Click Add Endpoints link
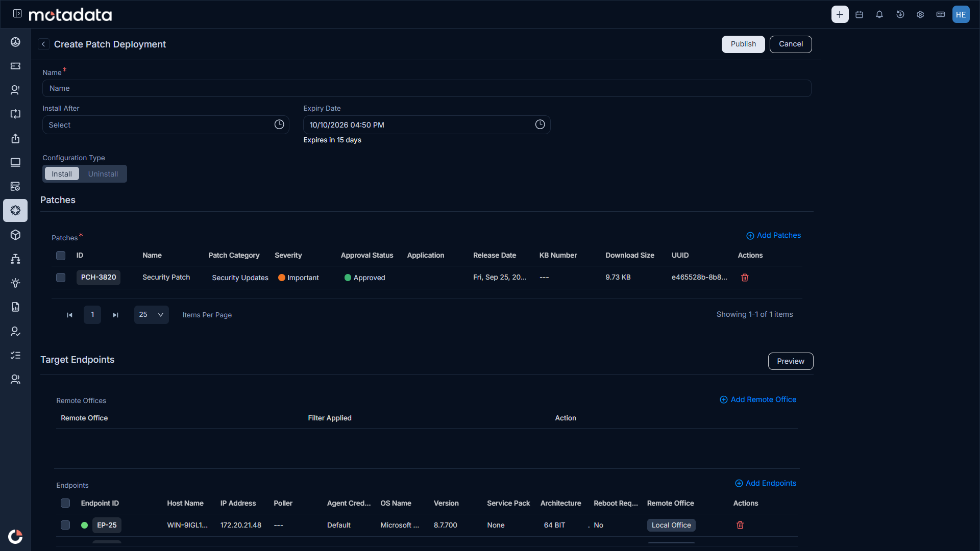This screenshot has height=551, width=980. 766,483
